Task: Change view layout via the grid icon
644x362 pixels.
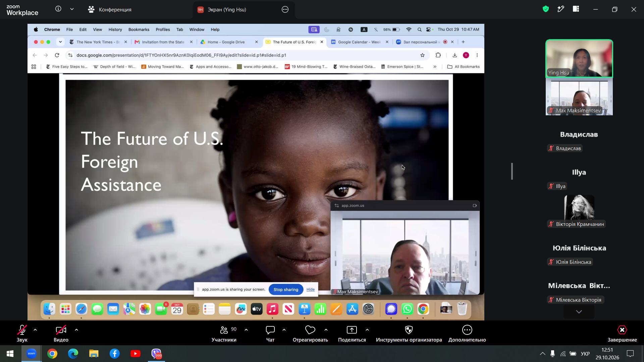Action: coord(576,9)
